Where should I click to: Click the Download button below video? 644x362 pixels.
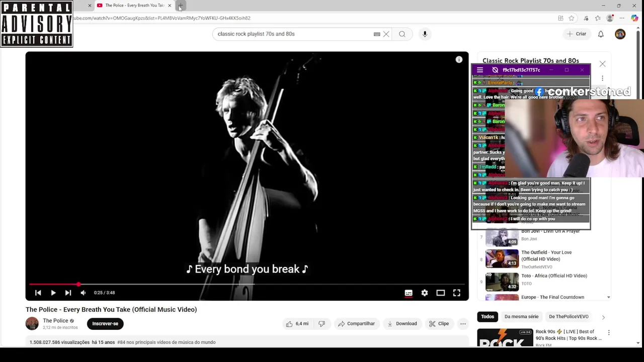pos(401,324)
